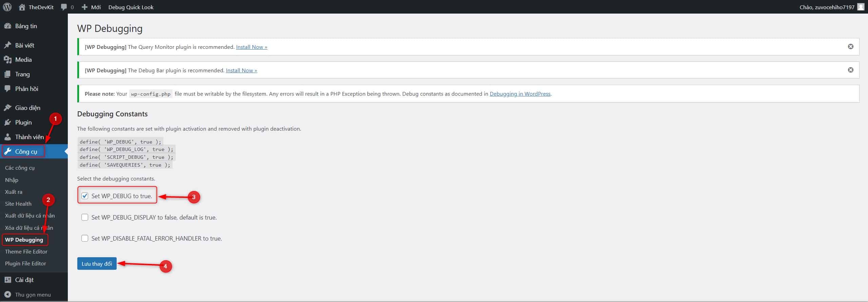Open Giao diện menu label

27,108
